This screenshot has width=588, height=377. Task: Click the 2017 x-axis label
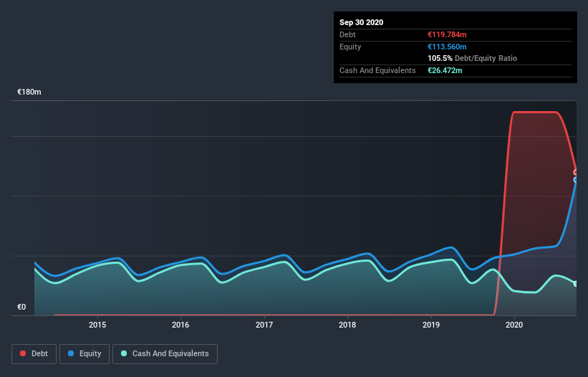264,325
